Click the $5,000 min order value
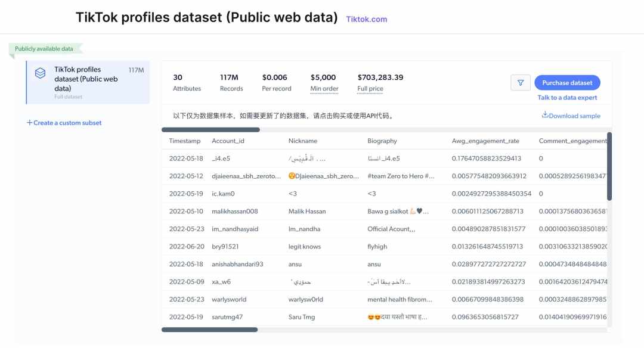Image resolution: width=644 pixels, height=348 pixels. 323,77
